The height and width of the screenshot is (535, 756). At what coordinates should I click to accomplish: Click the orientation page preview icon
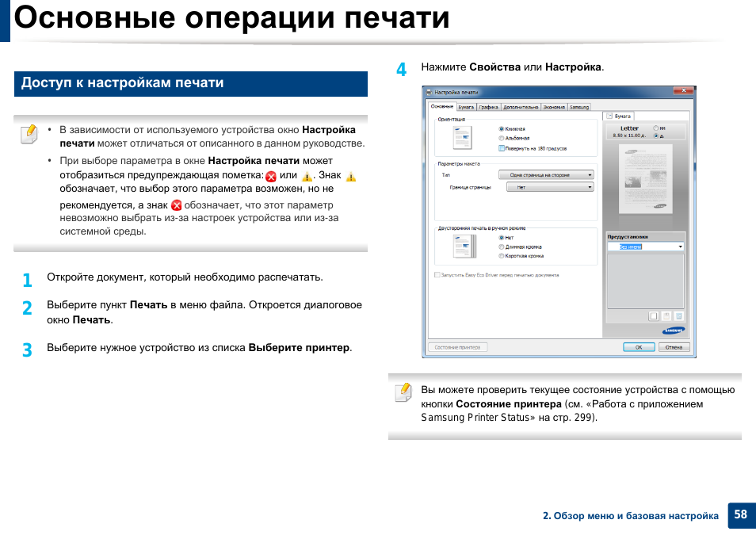[461, 139]
